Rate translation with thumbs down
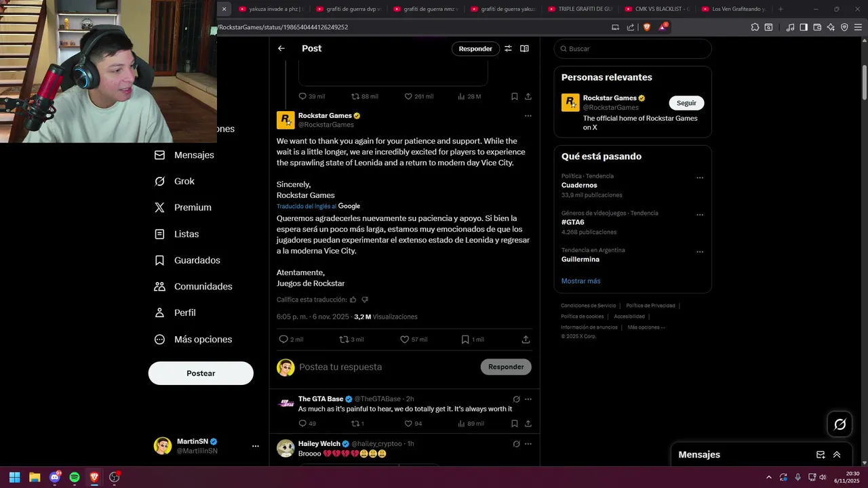 (x=365, y=300)
